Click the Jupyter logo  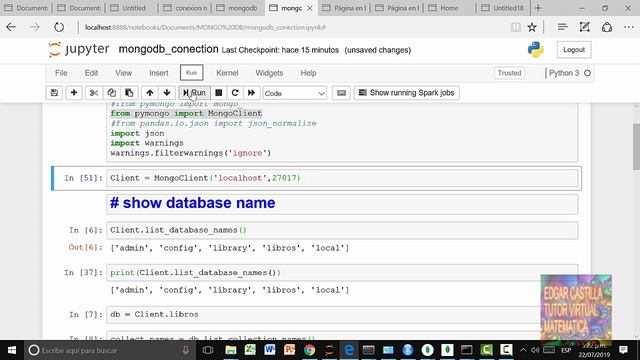click(79, 49)
